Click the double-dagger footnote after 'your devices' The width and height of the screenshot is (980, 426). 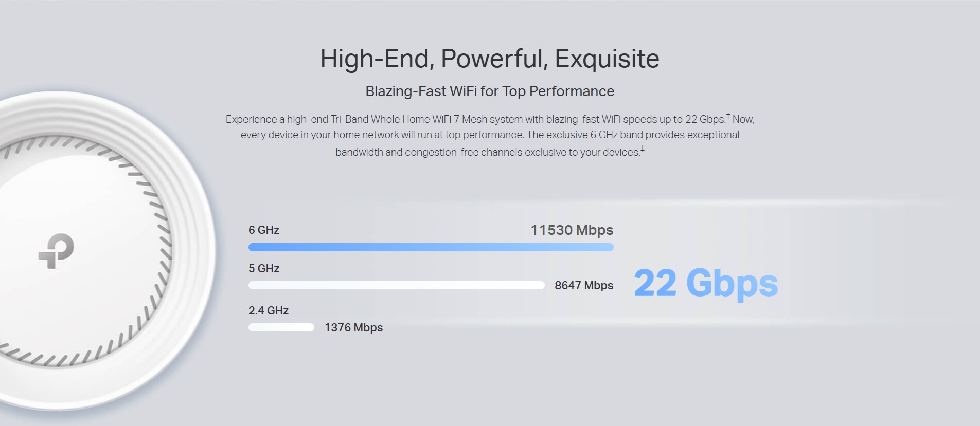click(x=643, y=149)
